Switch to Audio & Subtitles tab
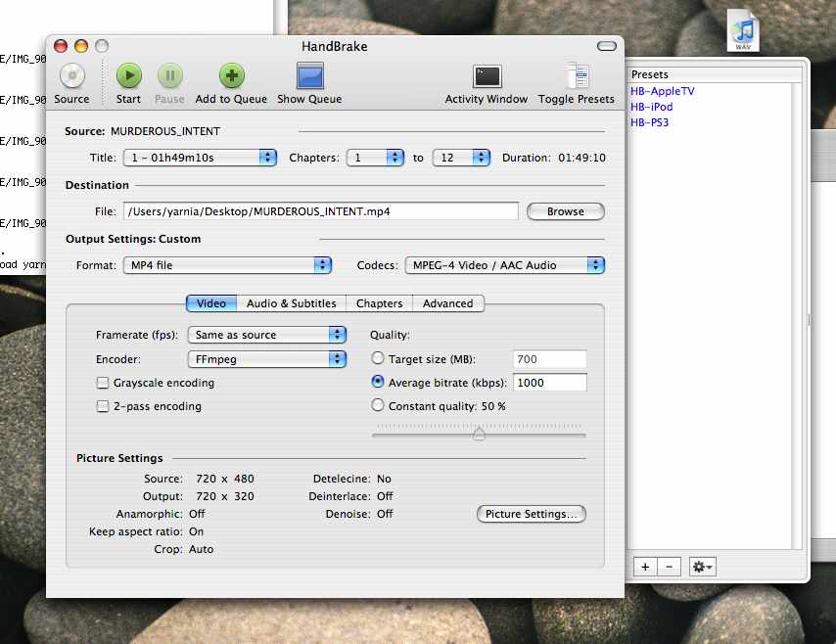Screen dimensions: 836x644 click(292, 303)
